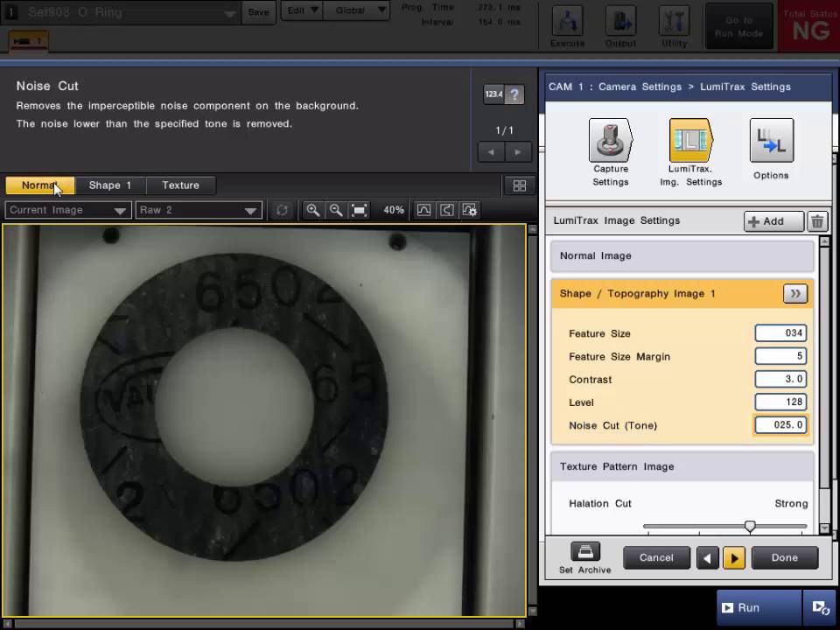Click the image horizontal scrollbar
The width and height of the screenshot is (840, 630).
pyautogui.click(x=264, y=624)
